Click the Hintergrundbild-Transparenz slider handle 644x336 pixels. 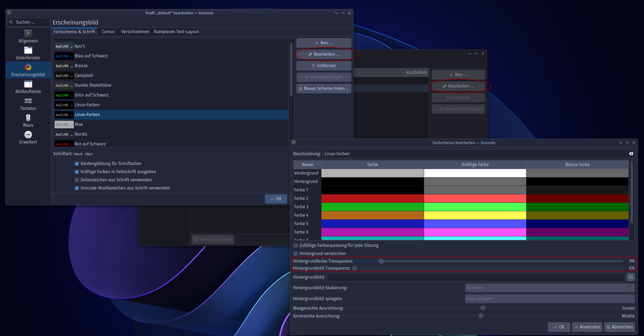coord(355,268)
